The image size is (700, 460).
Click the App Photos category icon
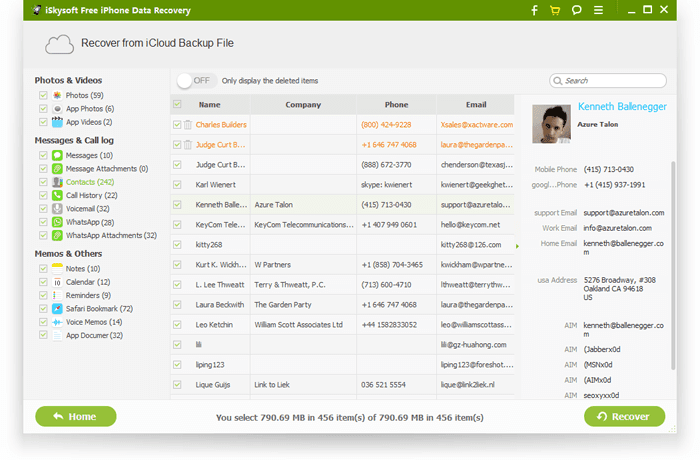57,109
